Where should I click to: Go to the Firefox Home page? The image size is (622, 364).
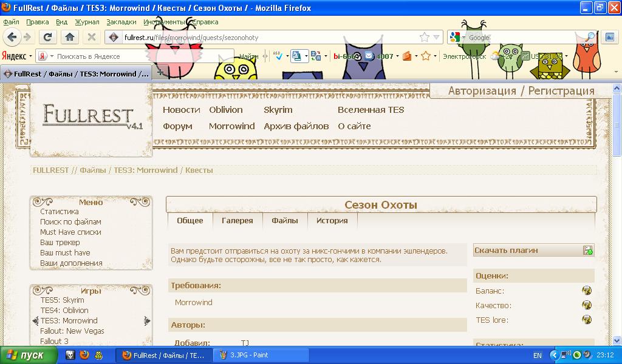pos(70,37)
